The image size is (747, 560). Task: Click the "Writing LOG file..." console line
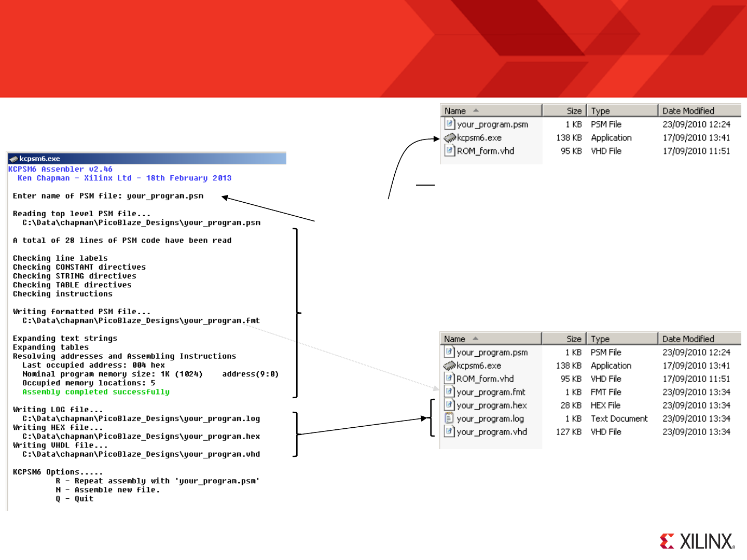point(58,410)
